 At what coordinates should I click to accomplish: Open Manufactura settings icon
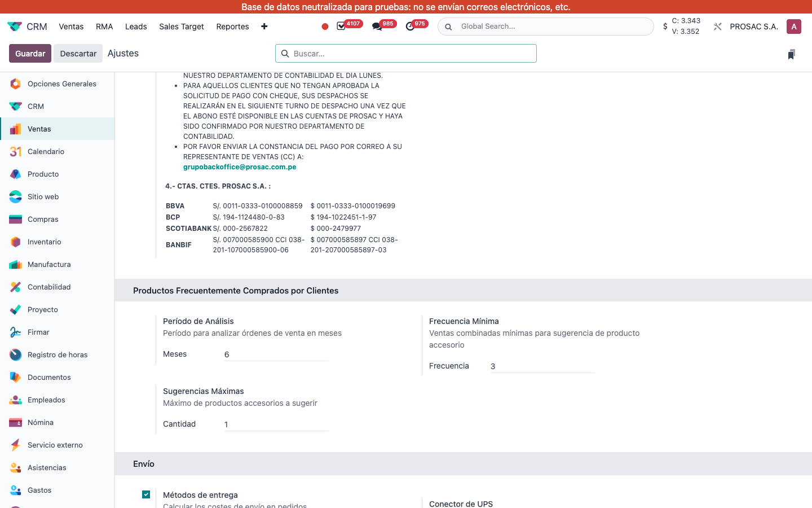tap(16, 264)
